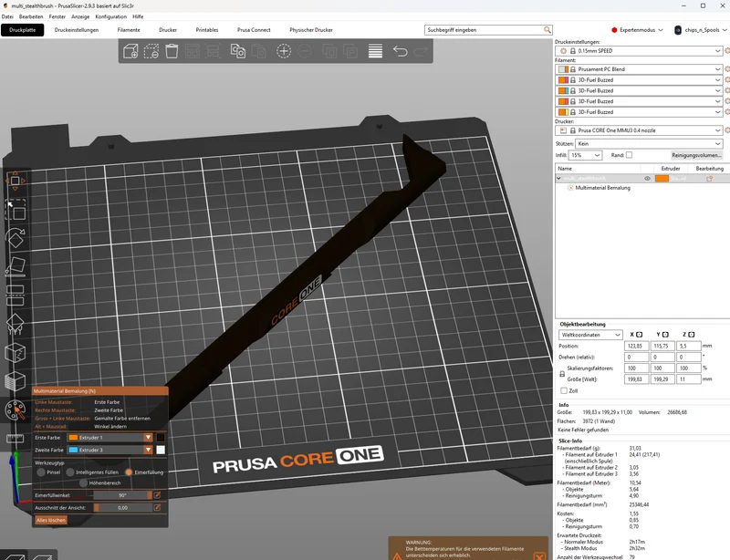Select the Rotate tool in left sidebar
Image resolution: width=730 pixels, height=560 pixels.
(x=15, y=238)
